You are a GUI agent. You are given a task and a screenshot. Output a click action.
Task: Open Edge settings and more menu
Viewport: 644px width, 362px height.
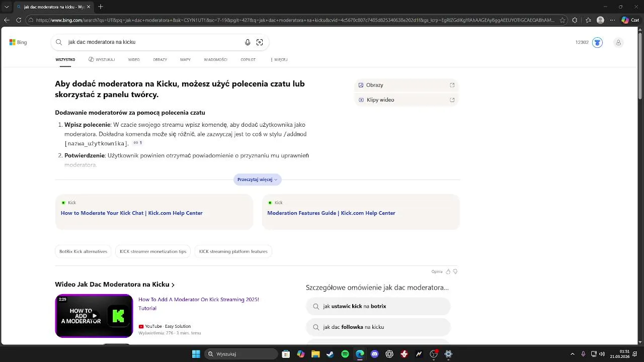click(x=612, y=20)
